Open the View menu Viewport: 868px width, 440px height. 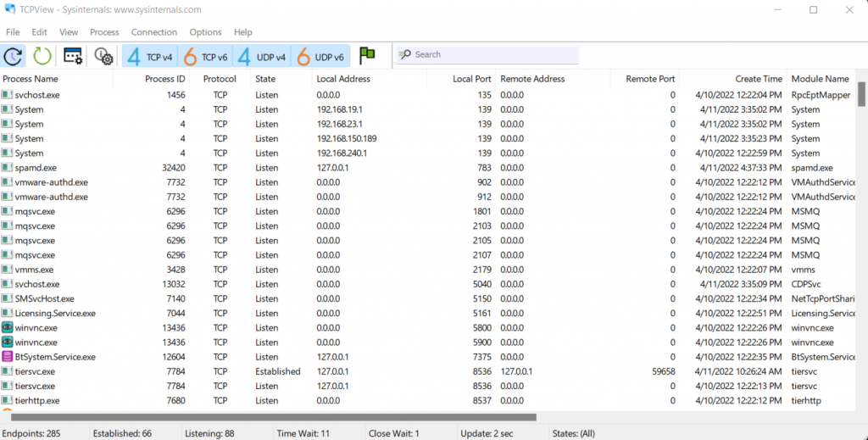(69, 32)
